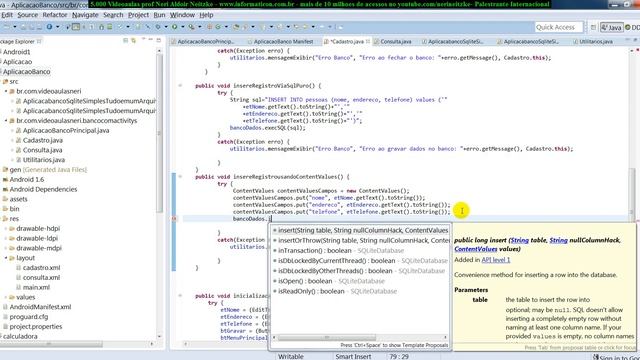The height and width of the screenshot is (360, 640).
Task: Switch to the AplicacaoBancoPrincip.. tab
Action: click(205, 42)
